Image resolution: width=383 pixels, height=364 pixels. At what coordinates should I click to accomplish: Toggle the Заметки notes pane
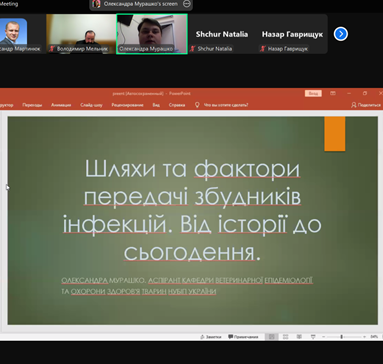[x=211, y=337]
